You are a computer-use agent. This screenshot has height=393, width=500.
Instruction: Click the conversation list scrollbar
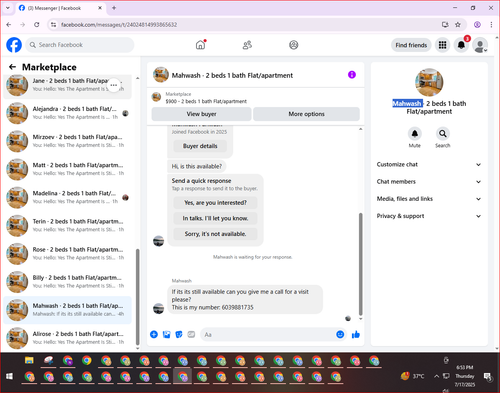coord(137,297)
